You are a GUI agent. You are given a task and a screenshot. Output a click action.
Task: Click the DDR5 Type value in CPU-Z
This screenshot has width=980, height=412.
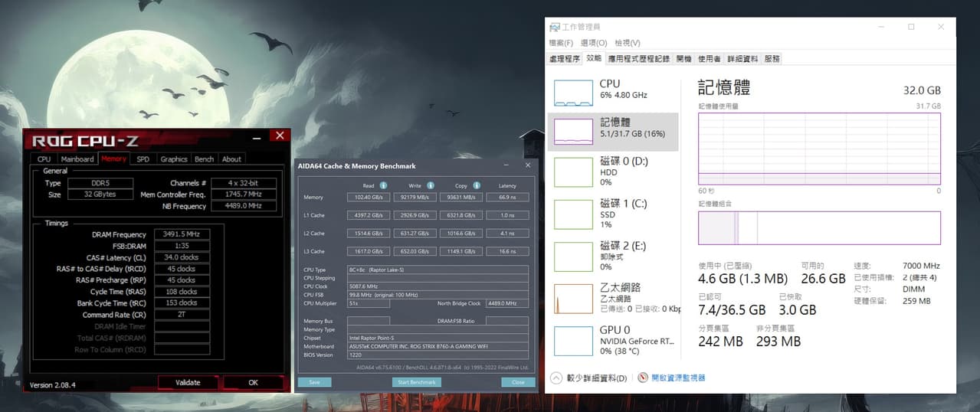pyautogui.click(x=100, y=183)
